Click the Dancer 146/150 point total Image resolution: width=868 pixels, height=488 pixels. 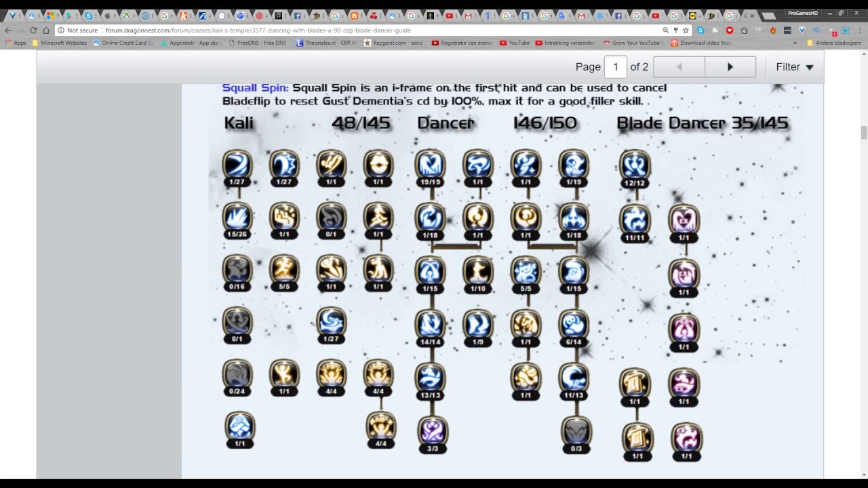[545, 123]
